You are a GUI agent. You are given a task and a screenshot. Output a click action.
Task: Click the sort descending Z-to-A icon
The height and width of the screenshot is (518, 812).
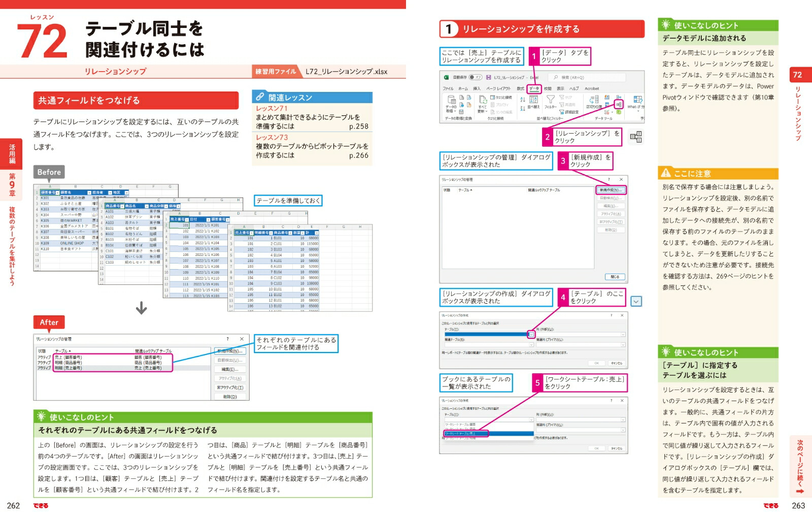tap(523, 109)
